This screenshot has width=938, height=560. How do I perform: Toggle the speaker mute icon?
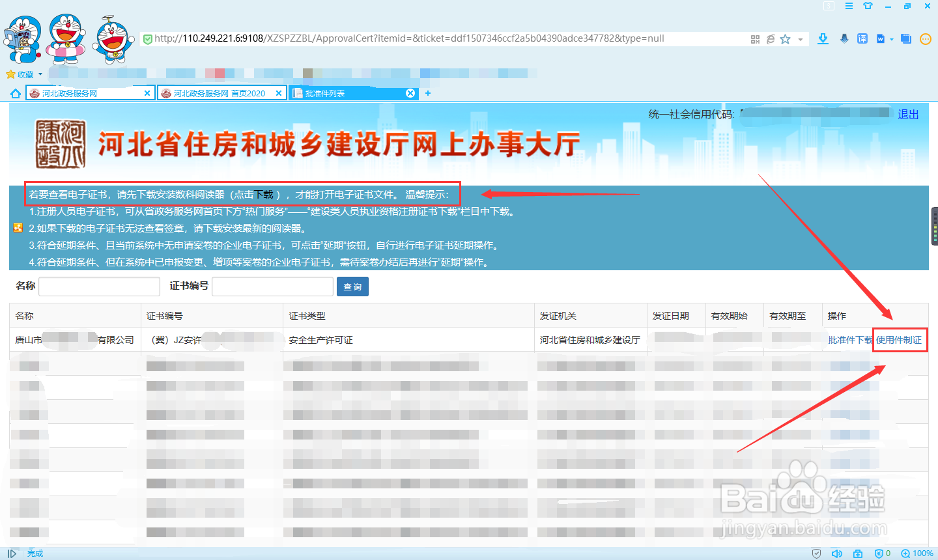(x=837, y=553)
